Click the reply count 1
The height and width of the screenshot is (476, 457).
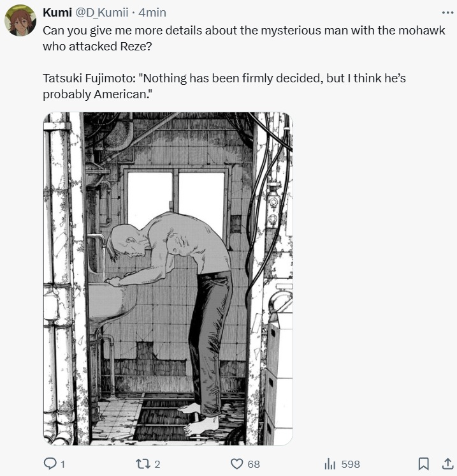[x=62, y=464]
